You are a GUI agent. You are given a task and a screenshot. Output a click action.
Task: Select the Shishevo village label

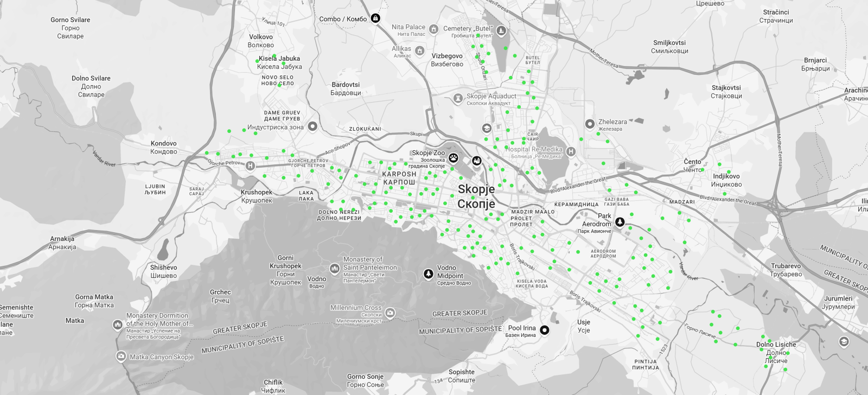point(164,271)
